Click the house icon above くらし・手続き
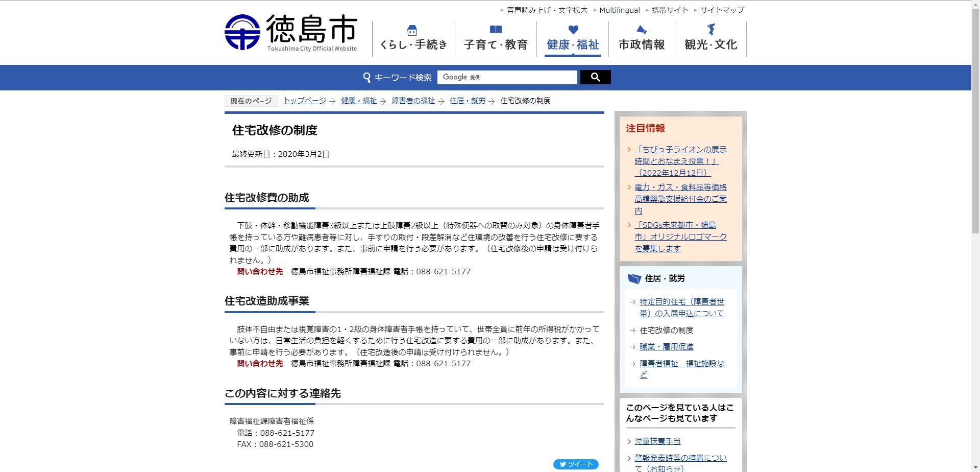This screenshot has width=980, height=472. pos(412,30)
